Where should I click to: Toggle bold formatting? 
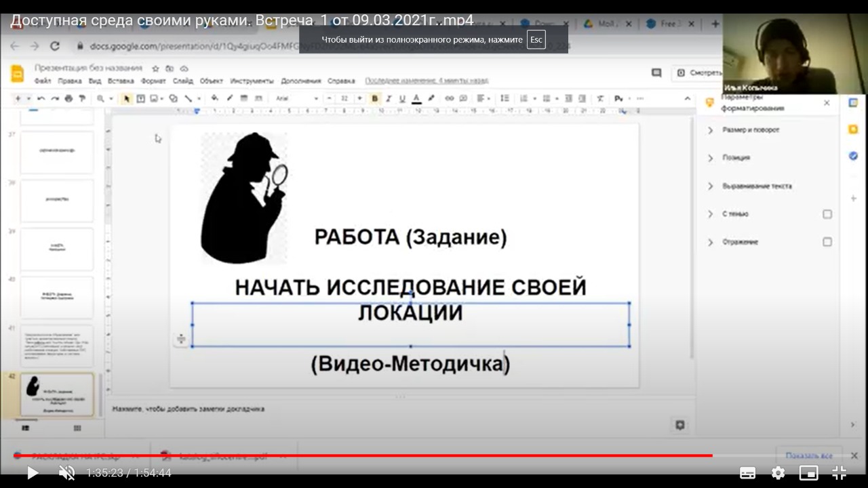click(x=375, y=98)
